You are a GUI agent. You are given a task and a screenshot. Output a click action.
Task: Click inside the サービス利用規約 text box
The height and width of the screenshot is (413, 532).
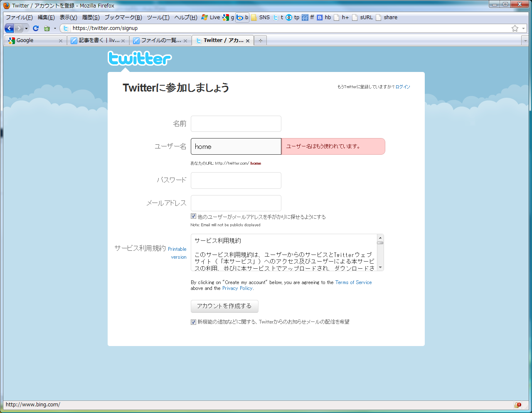pyautogui.click(x=284, y=252)
